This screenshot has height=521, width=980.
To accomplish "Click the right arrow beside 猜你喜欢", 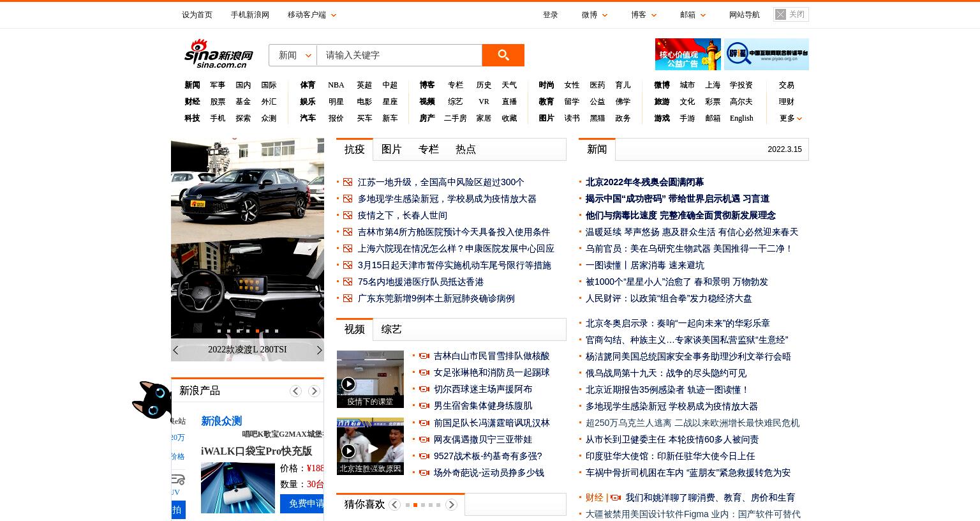I will (451, 504).
